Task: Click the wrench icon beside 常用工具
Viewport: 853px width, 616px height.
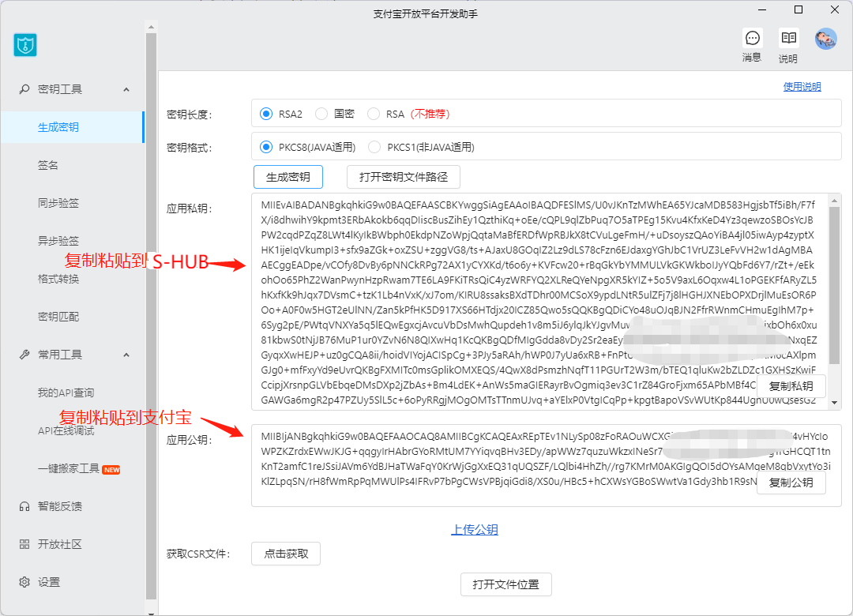Action: click(24, 355)
